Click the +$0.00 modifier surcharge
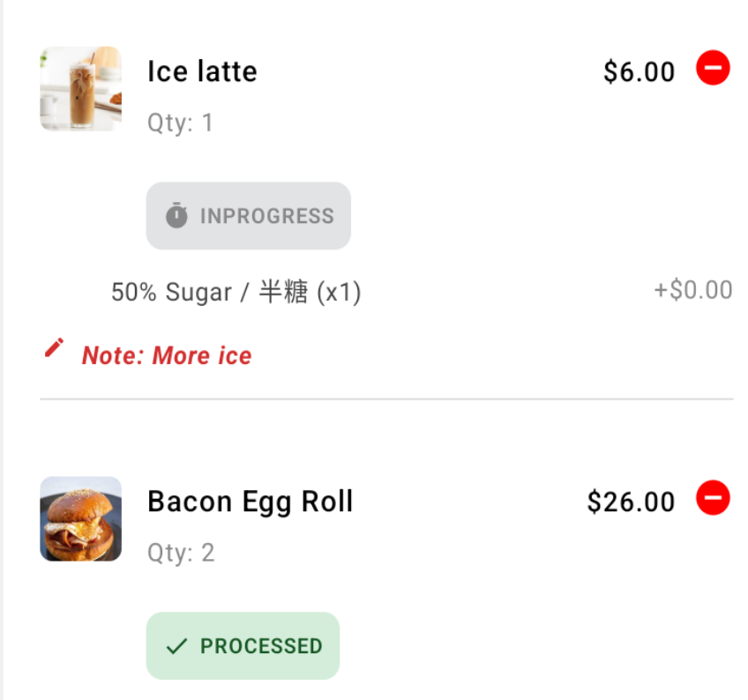The height and width of the screenshot is (700, 748). click(x=693, y=290)
